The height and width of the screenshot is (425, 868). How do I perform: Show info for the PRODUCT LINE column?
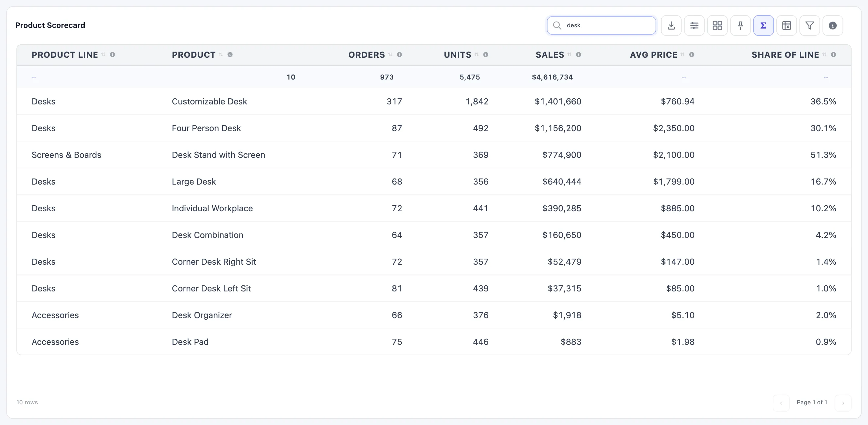(x=113, y=55)
